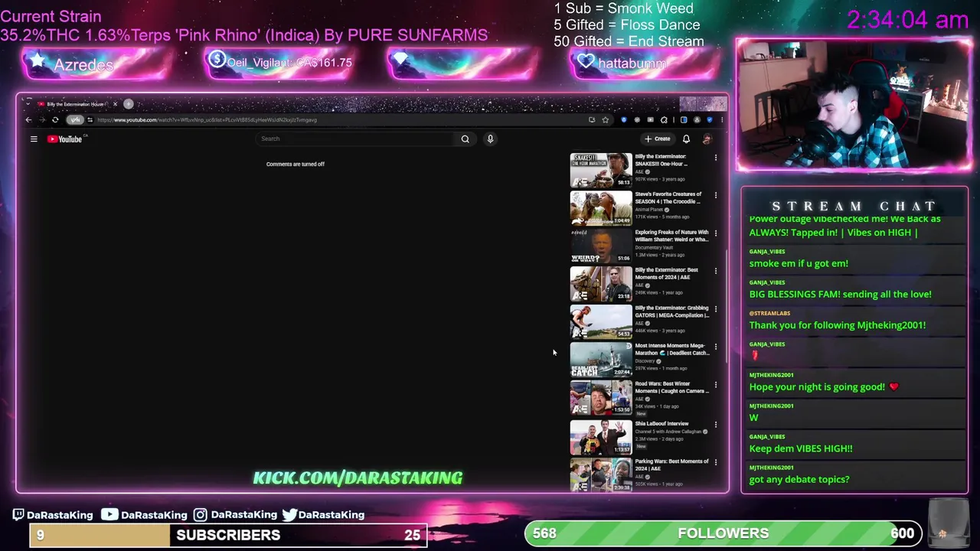Open options for Parking Wars video
The image size is (980, 551).
coord(716,462)
